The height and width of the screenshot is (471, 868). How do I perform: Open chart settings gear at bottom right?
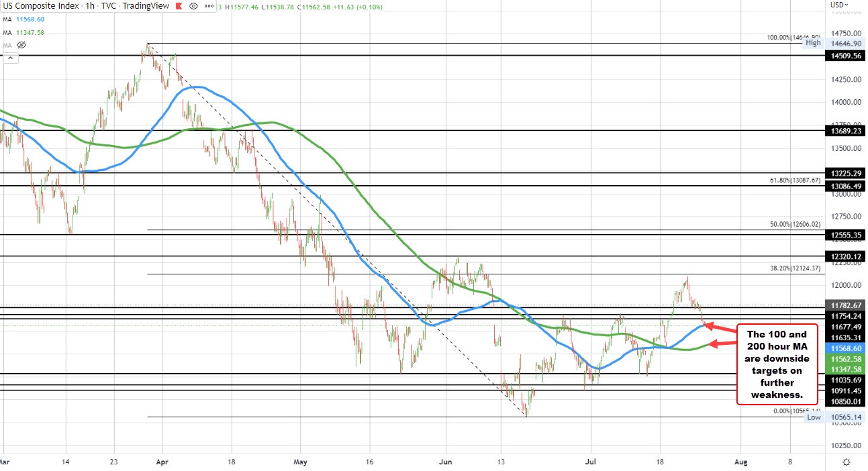(x=847, y=462)
